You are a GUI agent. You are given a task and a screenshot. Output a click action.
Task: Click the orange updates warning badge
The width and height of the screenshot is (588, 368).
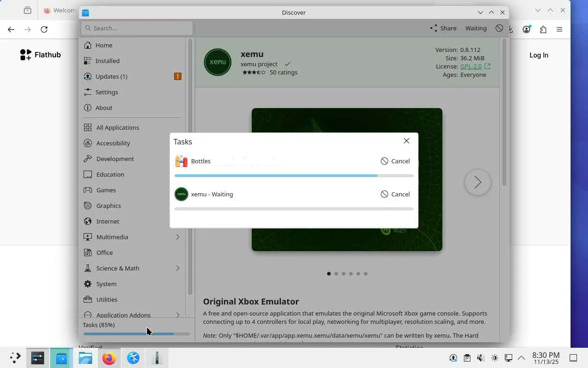pos(178,76)
